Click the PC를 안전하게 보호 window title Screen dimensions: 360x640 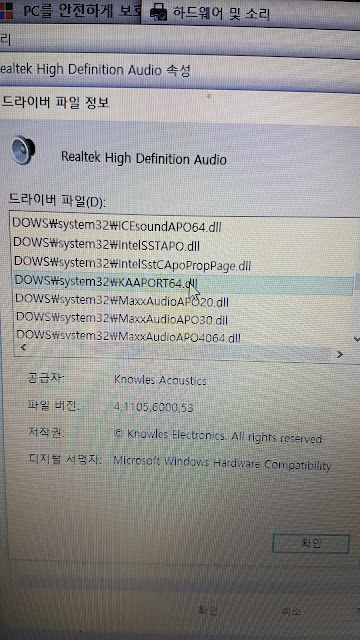coord(83,12)
